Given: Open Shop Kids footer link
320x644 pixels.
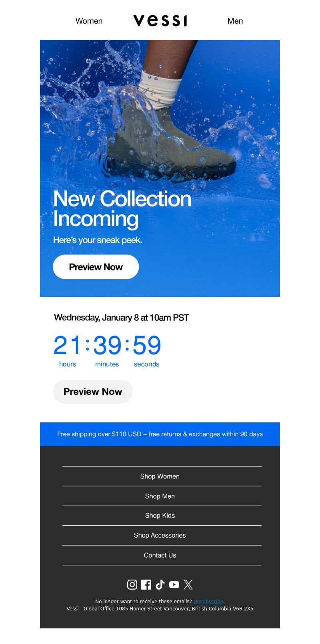Looking at the screenshot, I should point(160,516).
